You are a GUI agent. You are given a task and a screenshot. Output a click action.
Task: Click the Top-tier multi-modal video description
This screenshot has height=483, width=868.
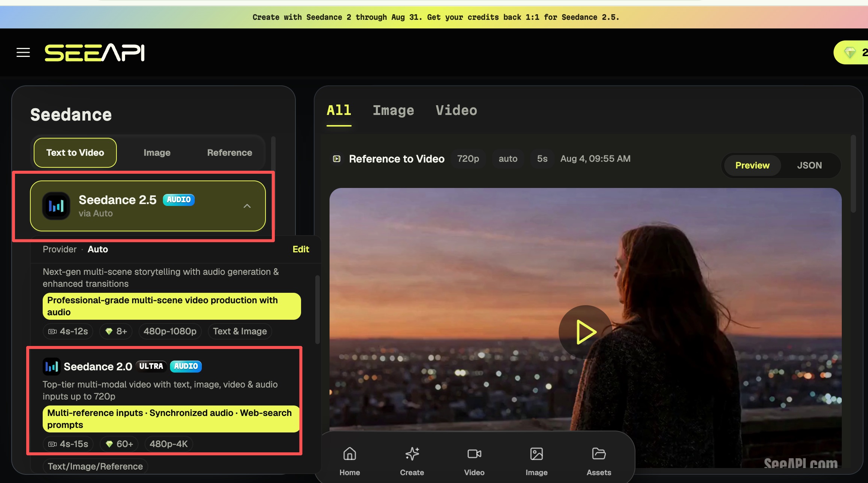(x=160, y=391)
